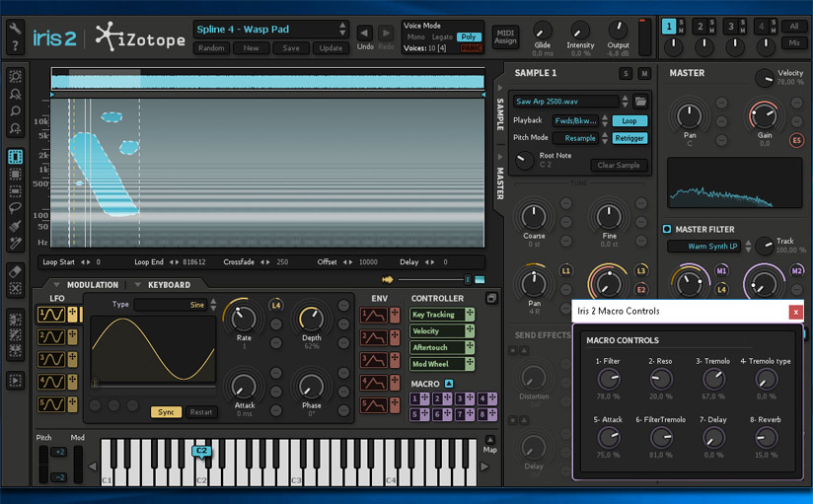Screen dimensions: 813x504
Task: Step the Saw Arp 2500.wav sample selector arrows
Action: pos(625,102)
